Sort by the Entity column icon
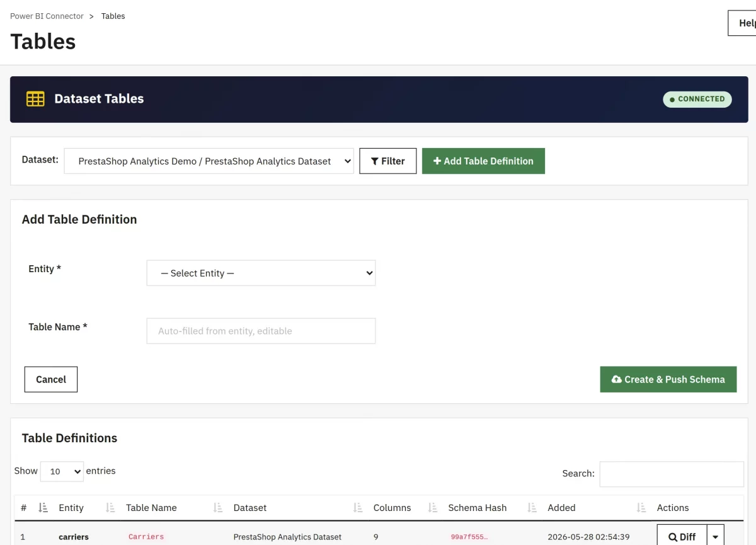This screenshot has width=756, height=545. coord(110,507)
